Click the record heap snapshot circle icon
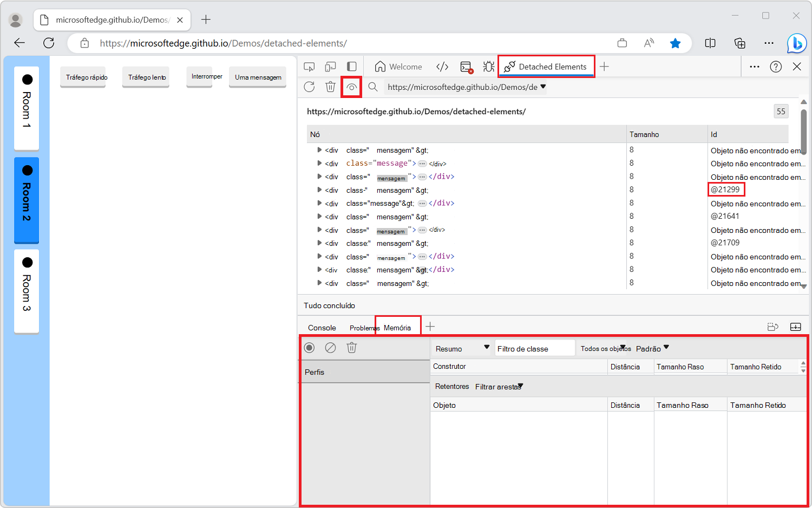Screen dimensions: 812x508 coord(309,348)
